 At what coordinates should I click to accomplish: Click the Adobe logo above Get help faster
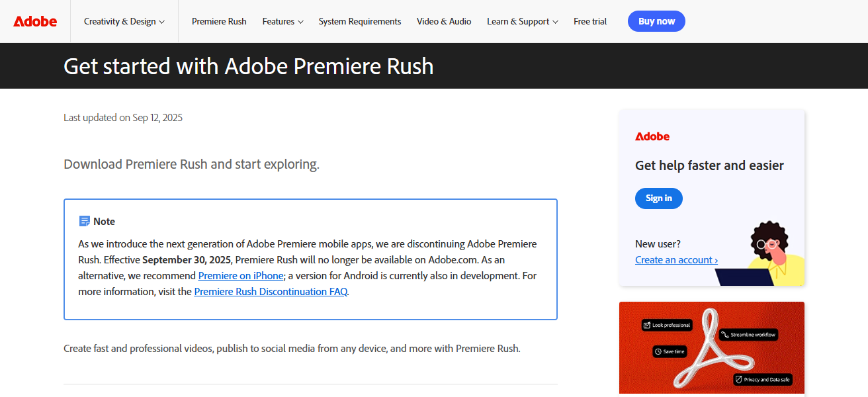coord(652,136)
